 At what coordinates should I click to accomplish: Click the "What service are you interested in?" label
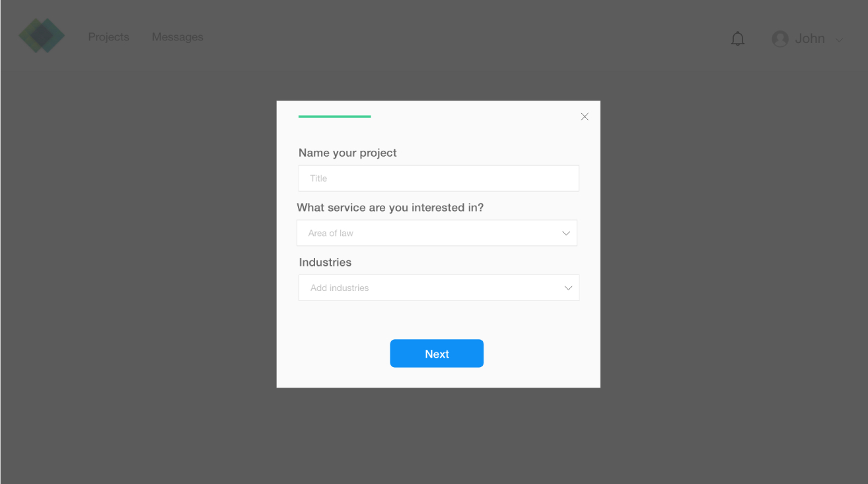[390, 208]
